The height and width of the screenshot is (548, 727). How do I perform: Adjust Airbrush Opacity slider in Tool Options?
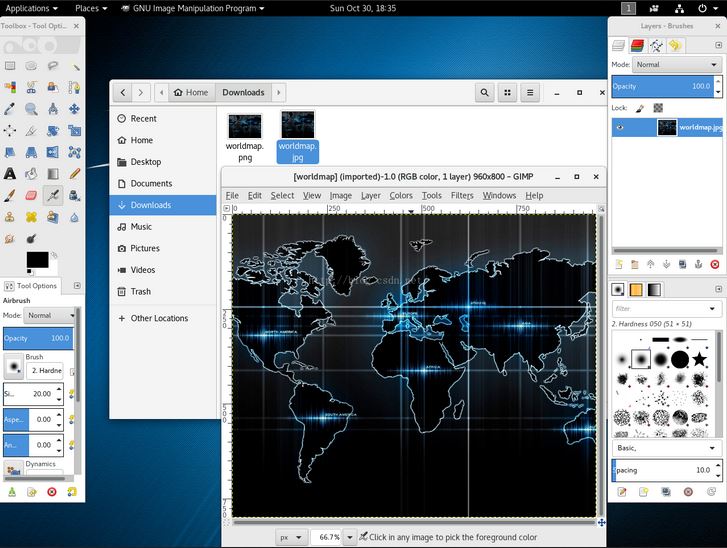point(38,338)
